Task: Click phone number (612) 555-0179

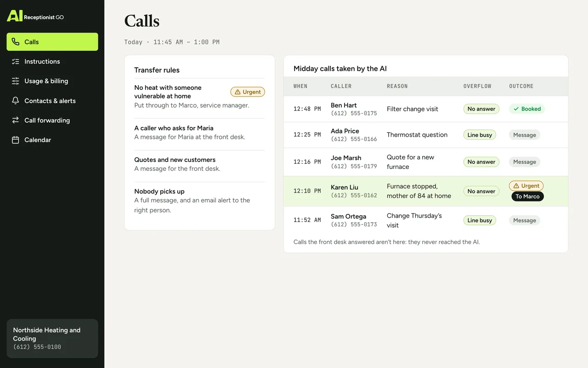Action: click(354, 166)
